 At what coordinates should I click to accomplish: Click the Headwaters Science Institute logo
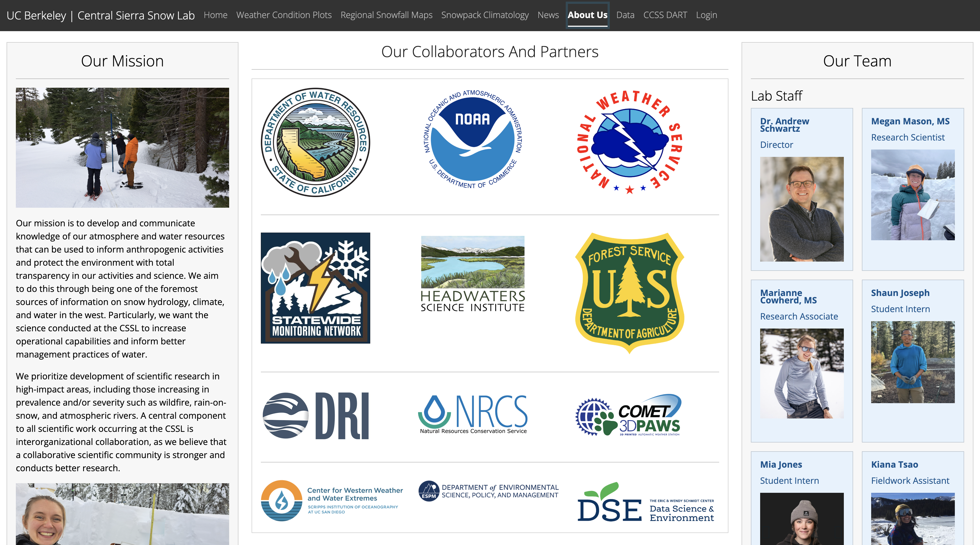point(473,274)
